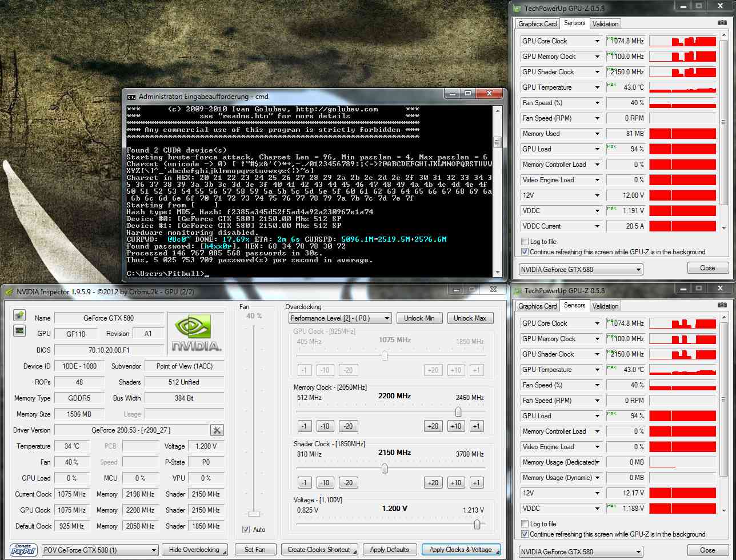Toggle the Auto fan checkbox
Image resolution: width=736 pixels, height=560 pixels.
[246, 529]
